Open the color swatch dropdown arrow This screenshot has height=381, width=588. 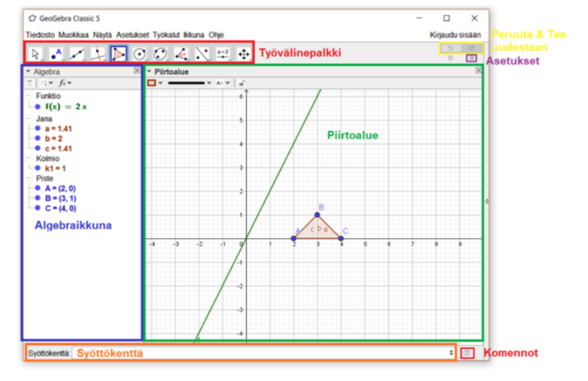(x=160, y=83)
